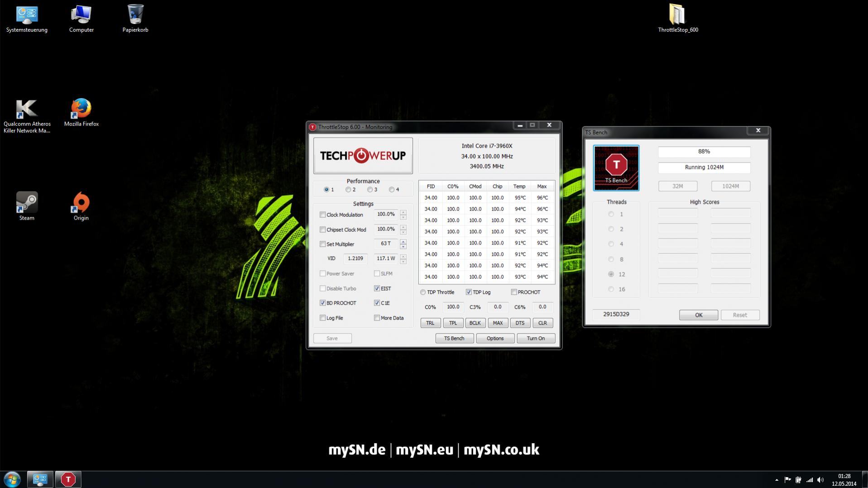Click the TS Bench progress bar at 88%

(x=704, y=152)
